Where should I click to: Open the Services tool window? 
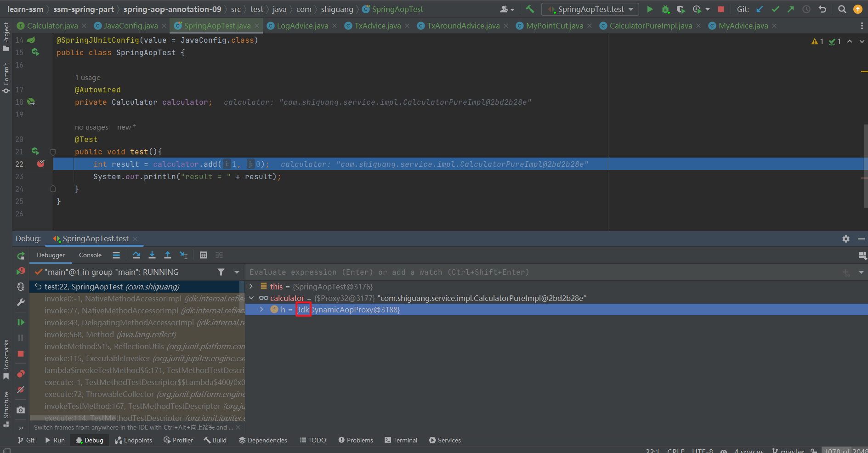[445, 440]
